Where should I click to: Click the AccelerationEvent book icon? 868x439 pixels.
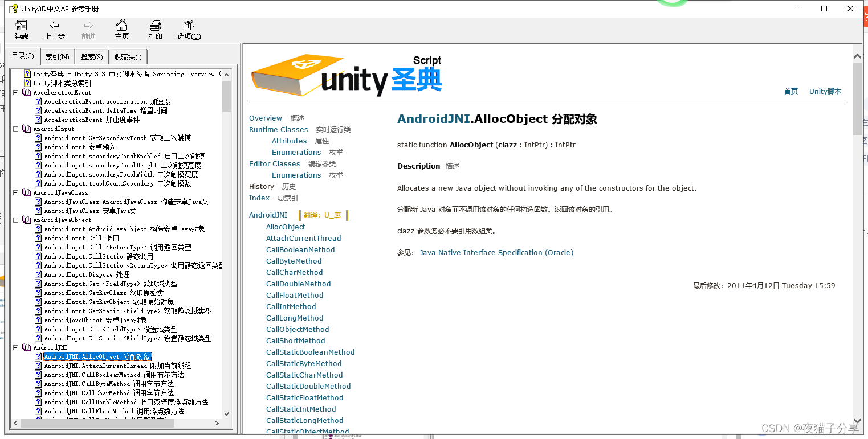coord(27,92)
